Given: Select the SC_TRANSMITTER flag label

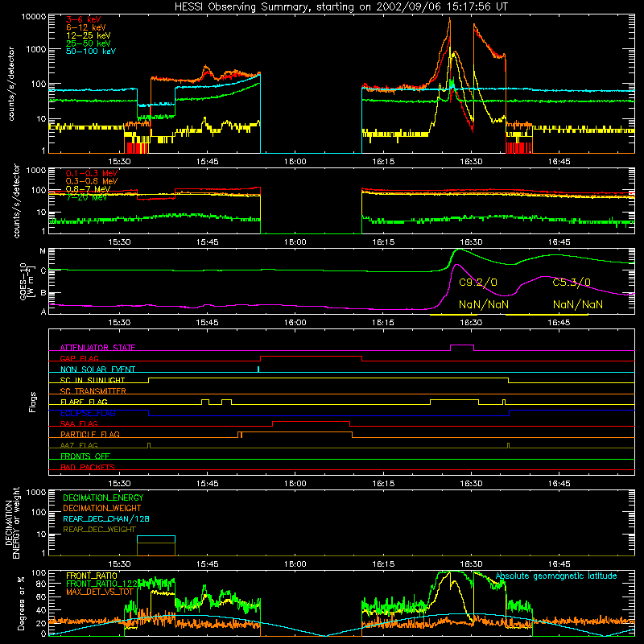Looking at the screenshot, I should 93,391.
